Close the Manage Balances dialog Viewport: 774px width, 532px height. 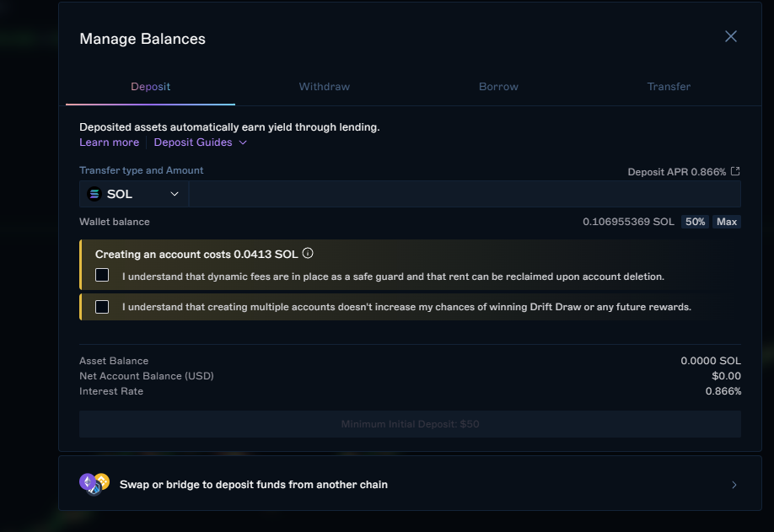(731, 36)
